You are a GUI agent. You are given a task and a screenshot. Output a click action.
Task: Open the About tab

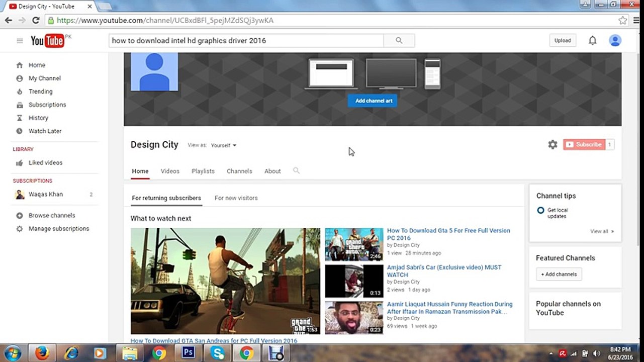point(272,171)
